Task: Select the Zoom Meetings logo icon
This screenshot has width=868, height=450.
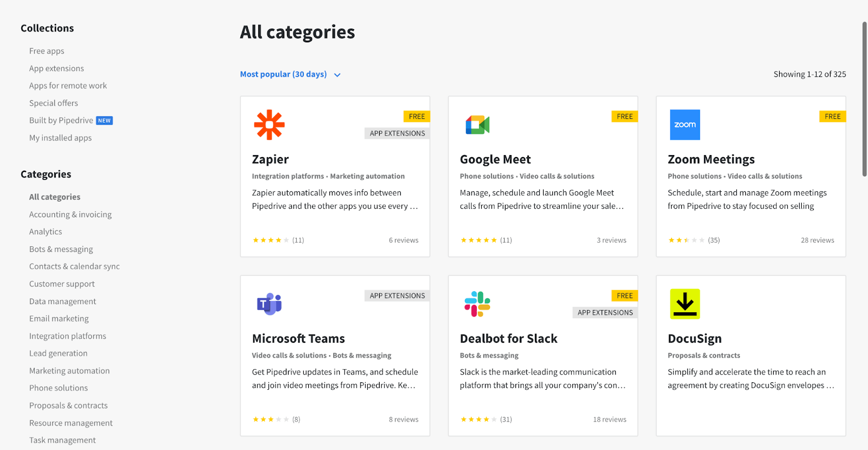Action: (x=685, y=125)
